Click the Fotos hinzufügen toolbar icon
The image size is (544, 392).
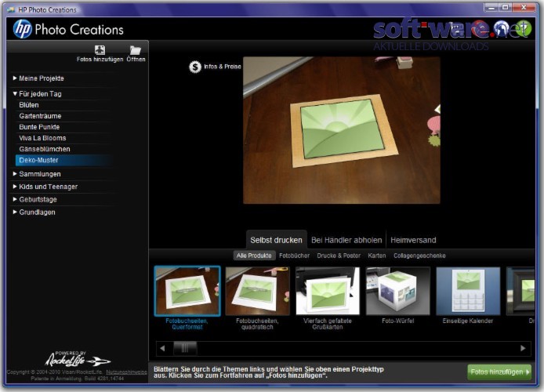pos(100,50)
